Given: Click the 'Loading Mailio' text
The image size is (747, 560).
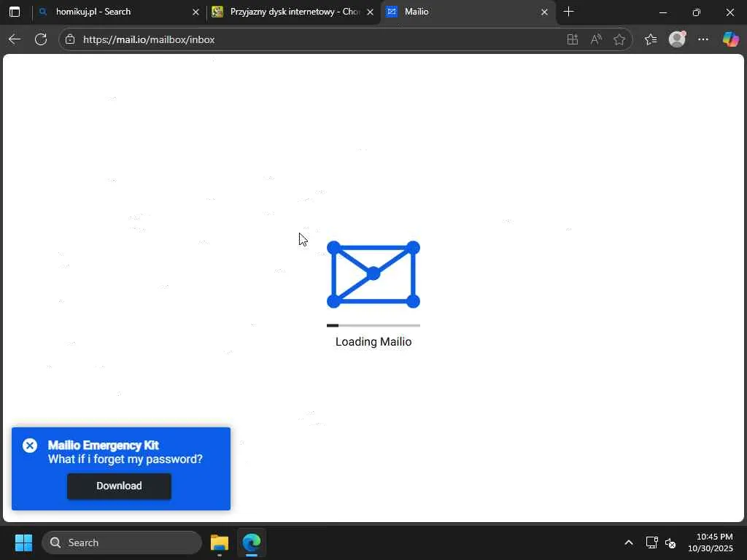Looking at the screenshot, I should coord(373,342).
